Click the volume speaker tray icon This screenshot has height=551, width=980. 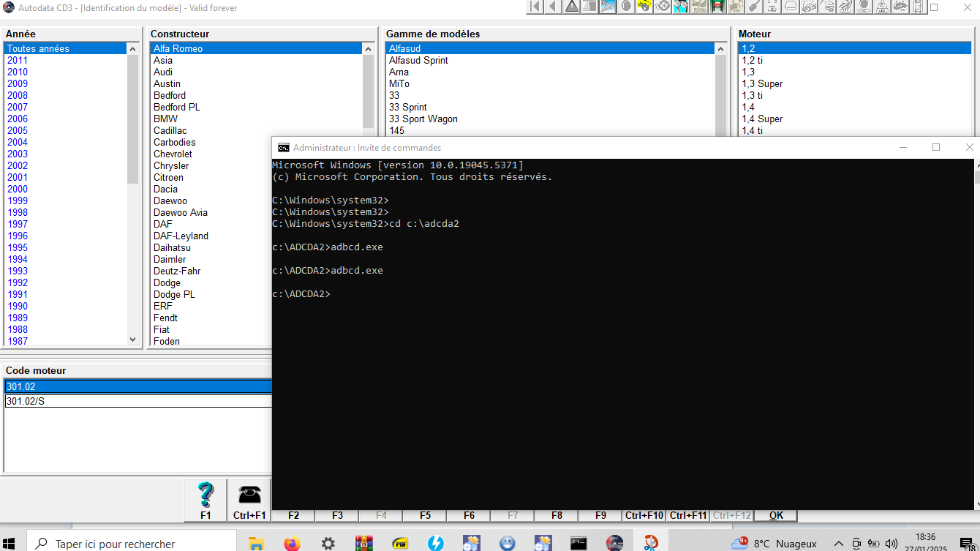(891, 544)
